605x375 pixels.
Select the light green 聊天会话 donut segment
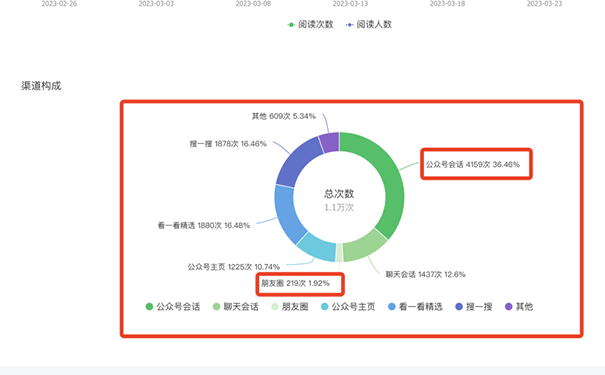(363, 247)
